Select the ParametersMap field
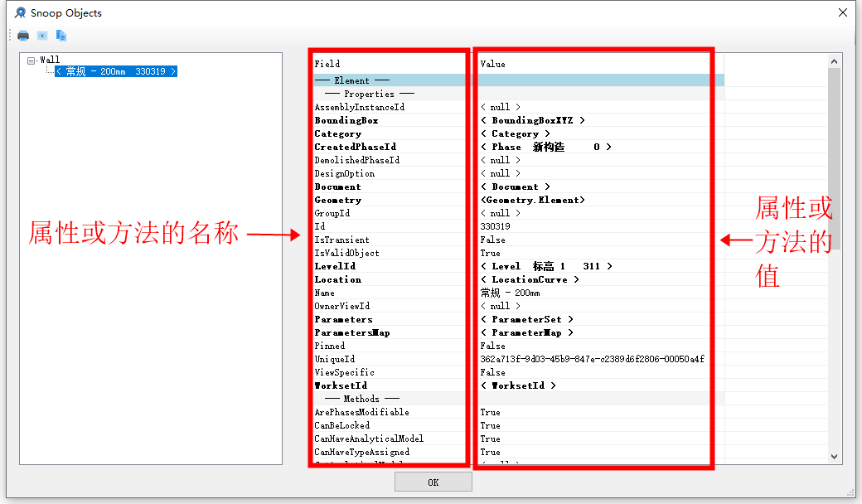 click(352, 332)
